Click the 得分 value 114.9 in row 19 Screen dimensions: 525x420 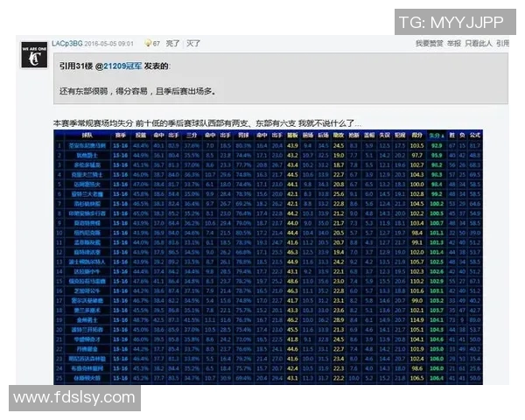coord(416,320)
